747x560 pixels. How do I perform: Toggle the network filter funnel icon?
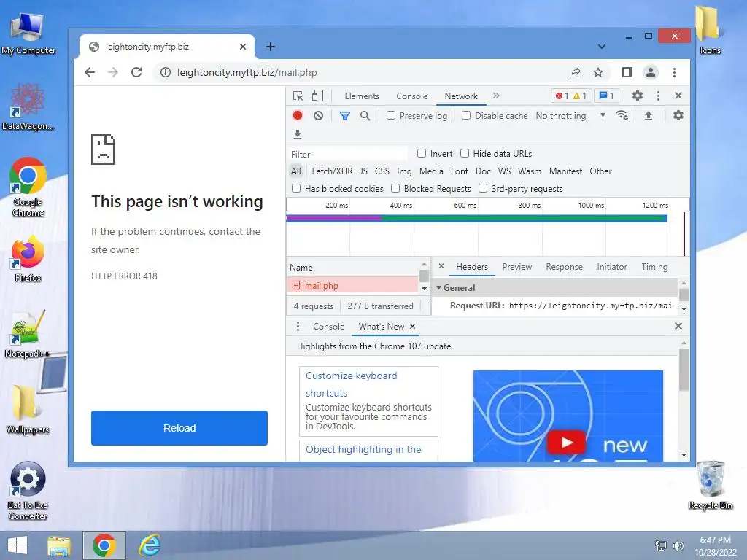point(345,116)
